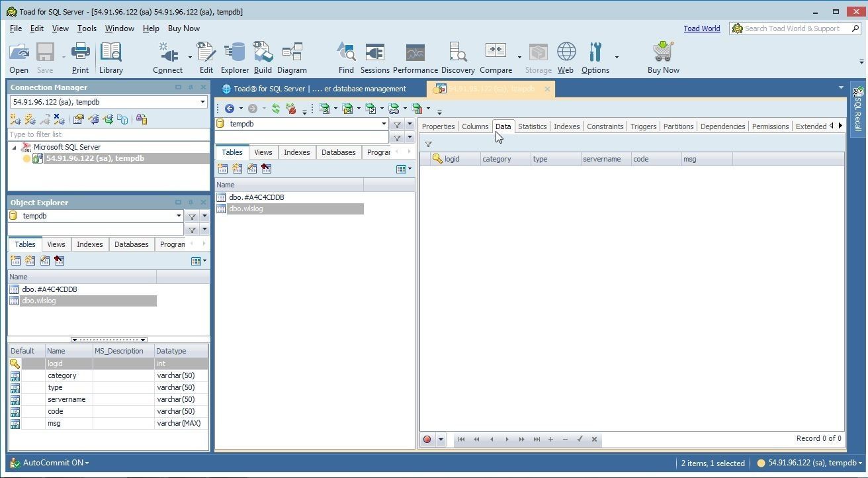The image size is (868, 478).
Task: Switch to the Properties tab
Action: click(x=438, y=126)
